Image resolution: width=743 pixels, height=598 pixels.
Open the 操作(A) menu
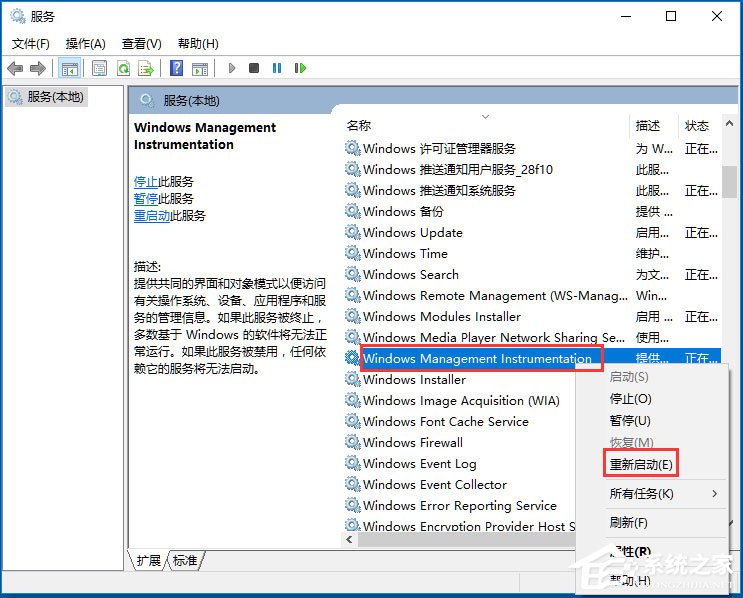(x=85, y=44)
